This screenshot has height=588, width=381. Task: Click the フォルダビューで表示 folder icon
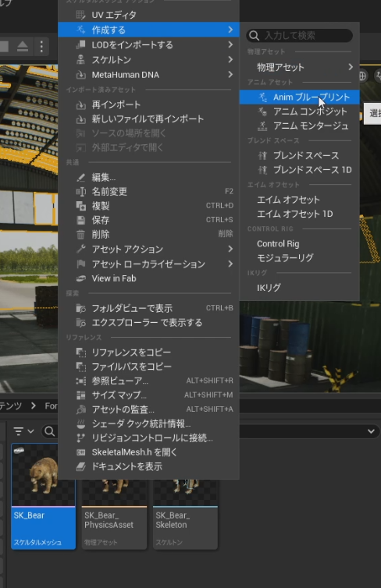click(x=80, y=309)
